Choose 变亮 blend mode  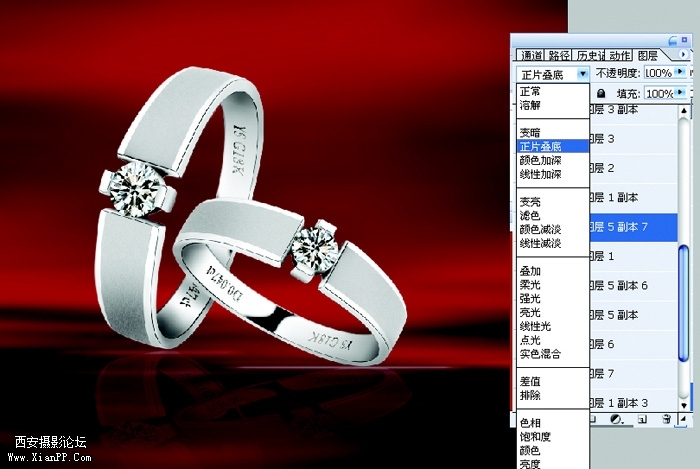[553, 202]
